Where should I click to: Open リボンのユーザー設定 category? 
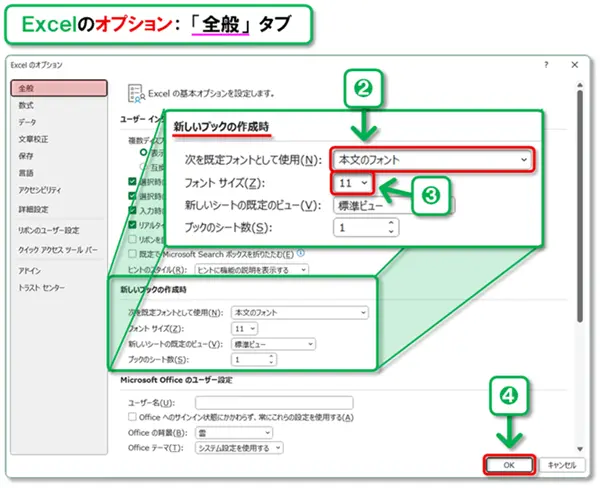49,230
